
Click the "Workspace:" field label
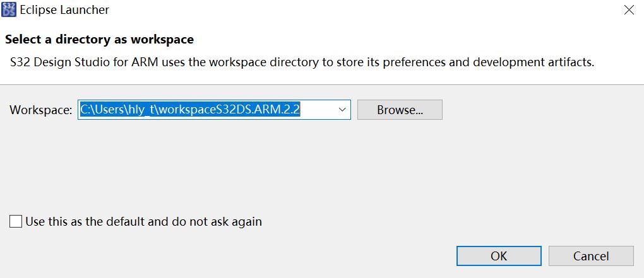41,110
